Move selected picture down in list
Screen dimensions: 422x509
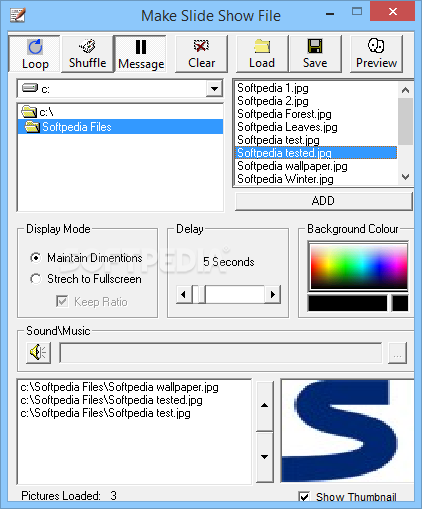pos(265,457)
